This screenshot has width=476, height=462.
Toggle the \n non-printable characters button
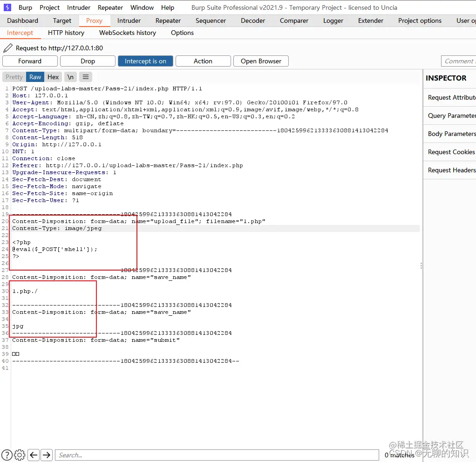[x=70, y=77]
